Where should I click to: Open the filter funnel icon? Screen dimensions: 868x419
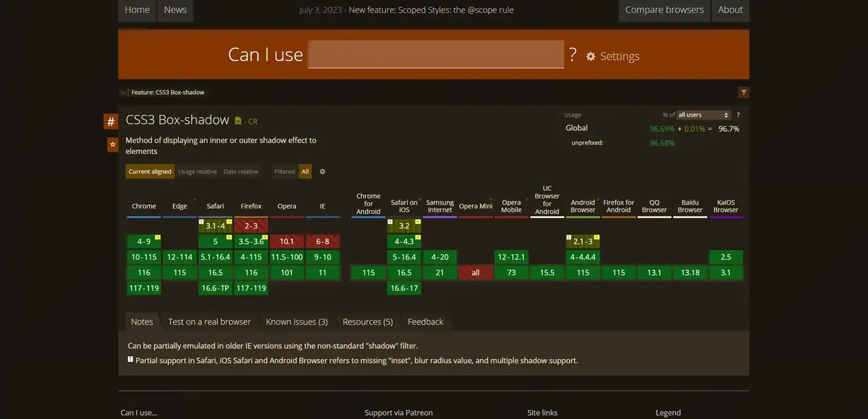(743, 92)
